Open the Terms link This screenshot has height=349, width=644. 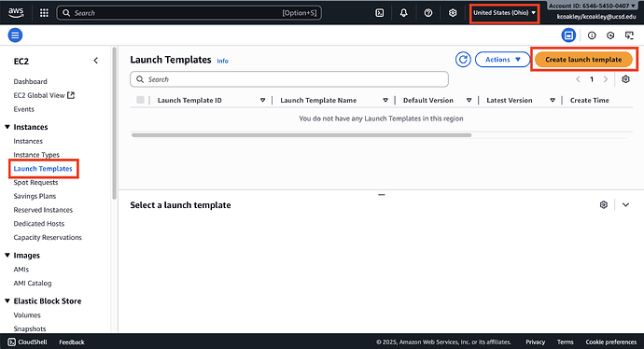[566, 342]
